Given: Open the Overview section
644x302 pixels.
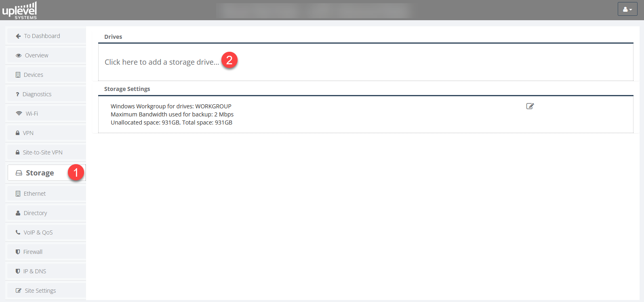Looking at the screenshot, I should click(x=46, y=55).
